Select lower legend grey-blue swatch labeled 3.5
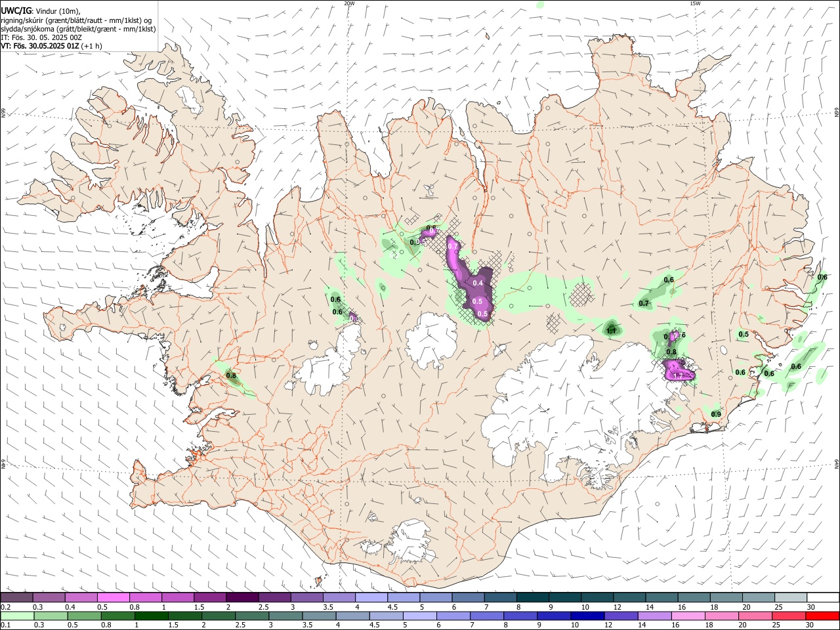Screen dimensions: 840x630 (x=319, y=616)
